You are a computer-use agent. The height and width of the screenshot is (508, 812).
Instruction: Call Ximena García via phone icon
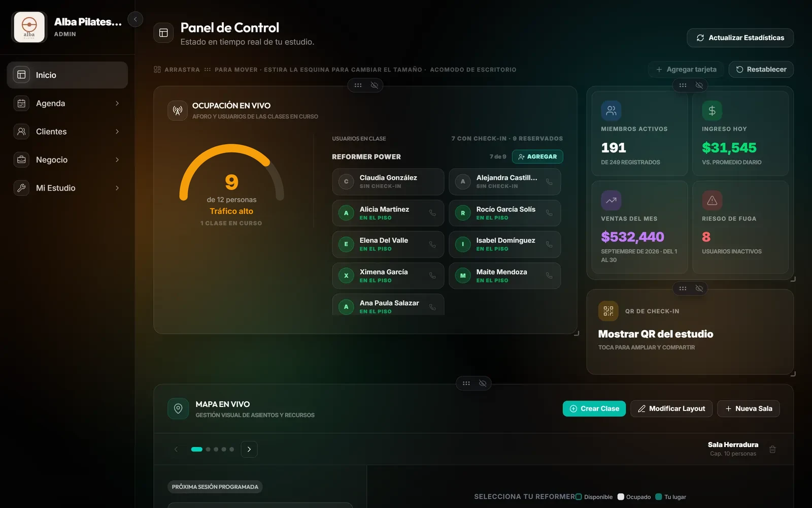coord(432,275)
